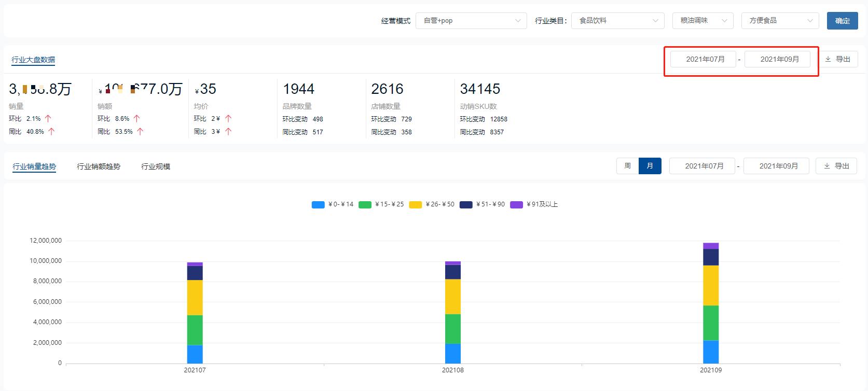Open the 经营模式 自营+pop dropdown

pyautogui.click(x=471, y=21)
